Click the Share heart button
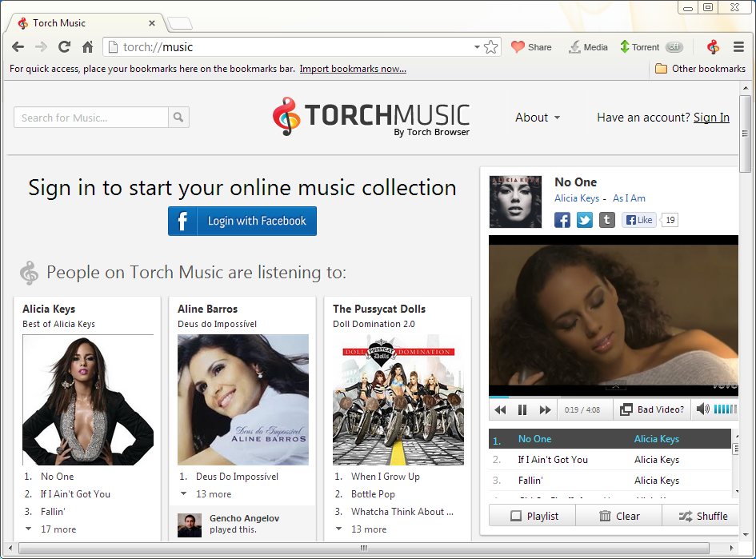This screenshot has width=756, height=559. click(531, 46)
